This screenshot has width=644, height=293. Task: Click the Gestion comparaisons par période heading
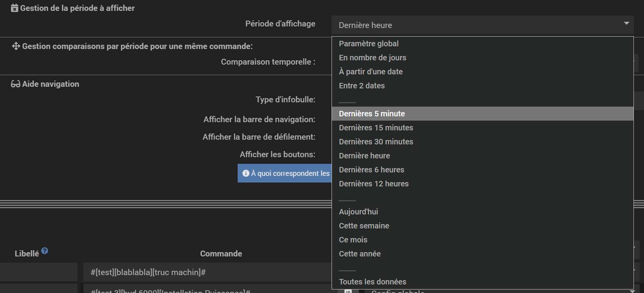(138, 46)
